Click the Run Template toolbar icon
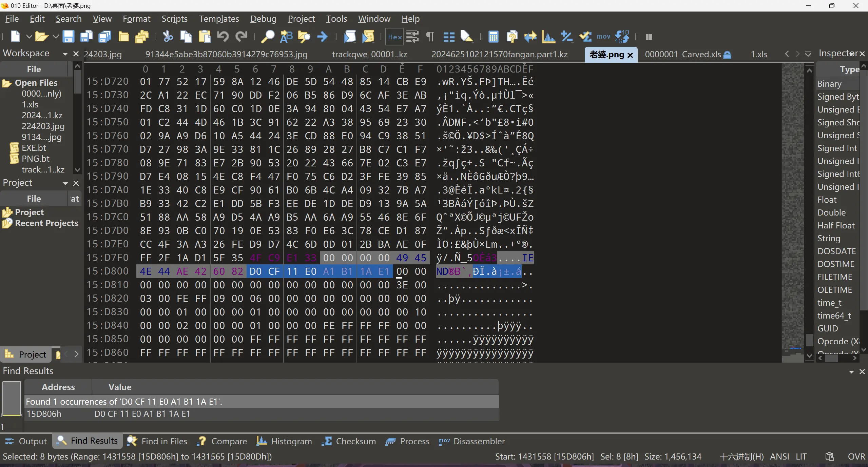 click(x=368, y=37)
